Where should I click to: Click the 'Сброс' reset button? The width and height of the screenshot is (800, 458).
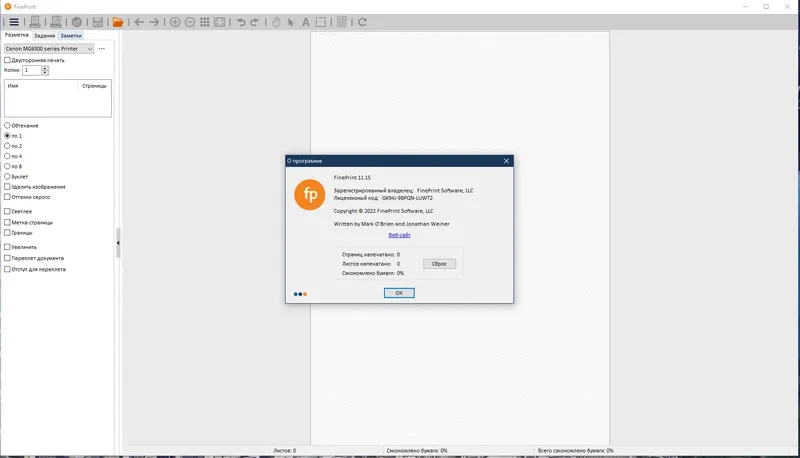(439, 264)
